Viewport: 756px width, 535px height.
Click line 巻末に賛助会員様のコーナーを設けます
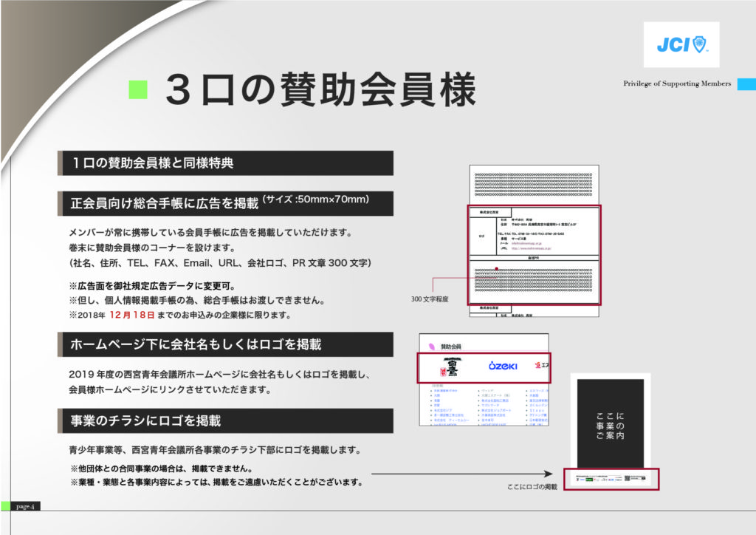(x=152, y=248)
